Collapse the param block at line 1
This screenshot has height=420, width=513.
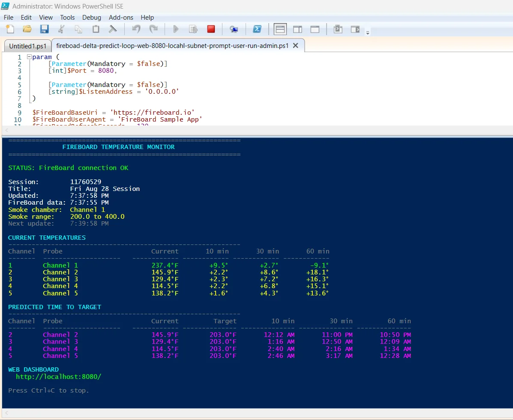click(29, 57)
